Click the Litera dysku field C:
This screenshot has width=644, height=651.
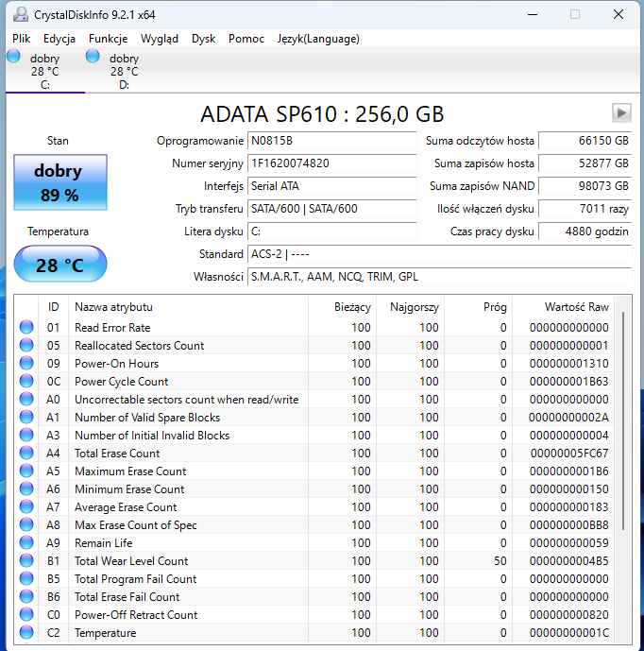click(x=332, y=231)
